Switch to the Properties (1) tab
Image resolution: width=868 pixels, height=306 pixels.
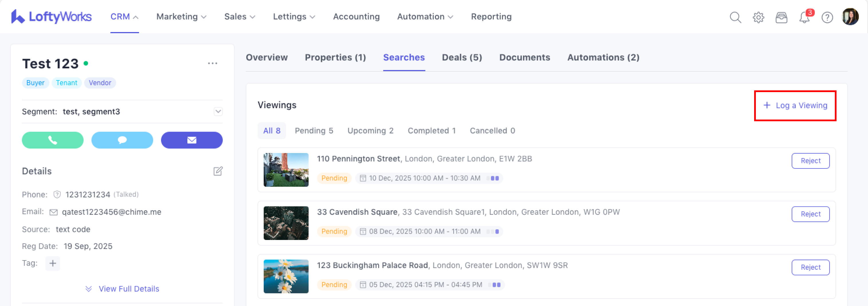(x=335, y=57)
